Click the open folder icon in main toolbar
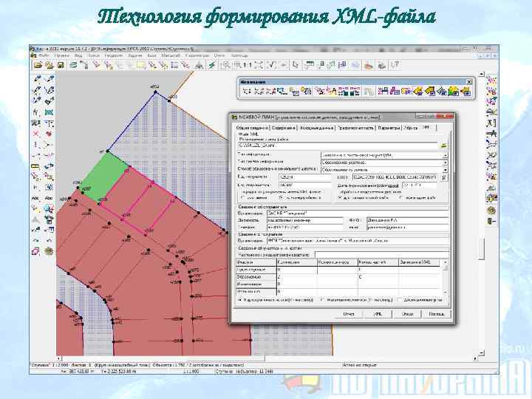The image size is (532, 399). click(x=38, y=65)
